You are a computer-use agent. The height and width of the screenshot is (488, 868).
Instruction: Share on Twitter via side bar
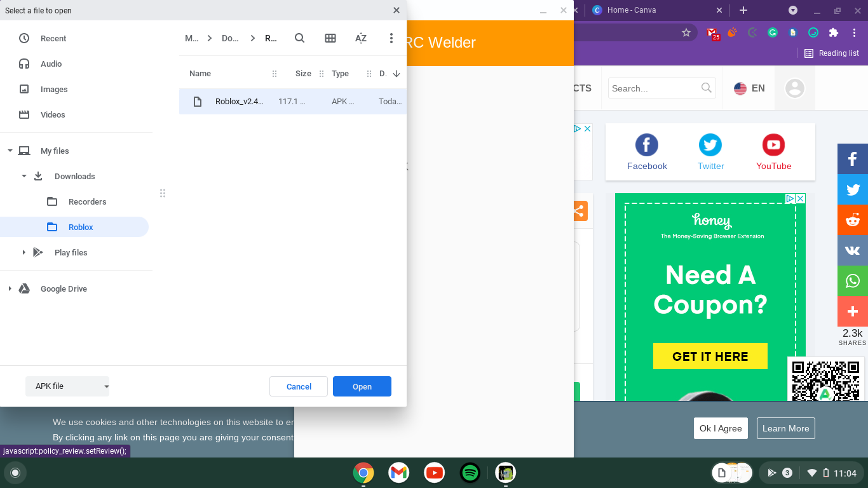853,189
